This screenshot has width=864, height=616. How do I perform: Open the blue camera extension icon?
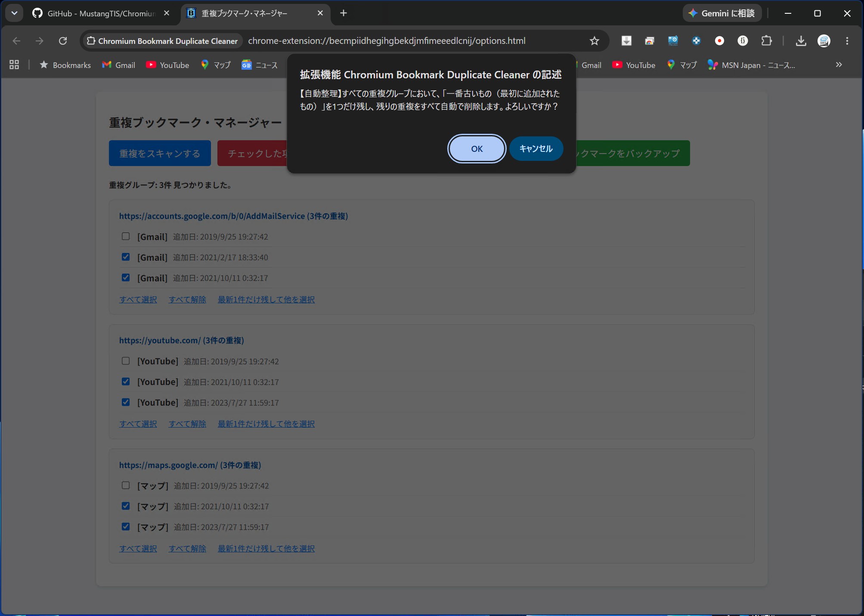pyautogui.click(x=673, y=41)
